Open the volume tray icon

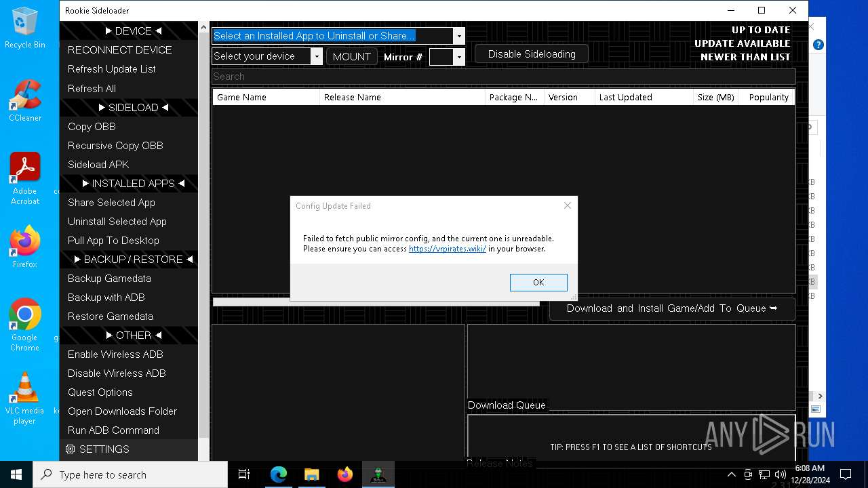pyautogui.click(x=781, y=474)
